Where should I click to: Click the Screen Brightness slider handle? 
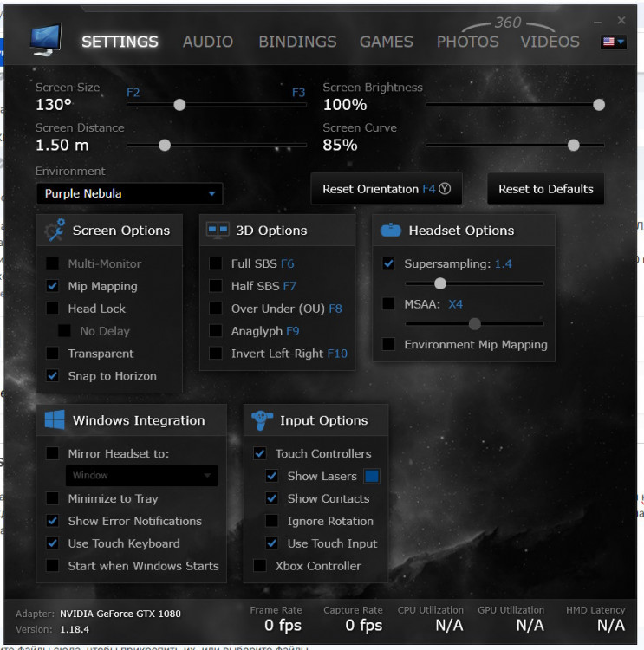coord(599,105)
